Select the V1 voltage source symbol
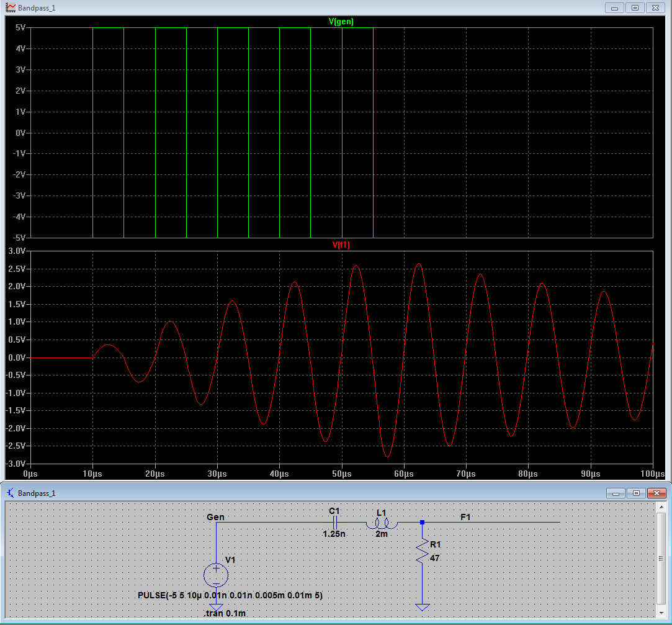Viewport: 672px width, 625px height. [x=216, y=575]
